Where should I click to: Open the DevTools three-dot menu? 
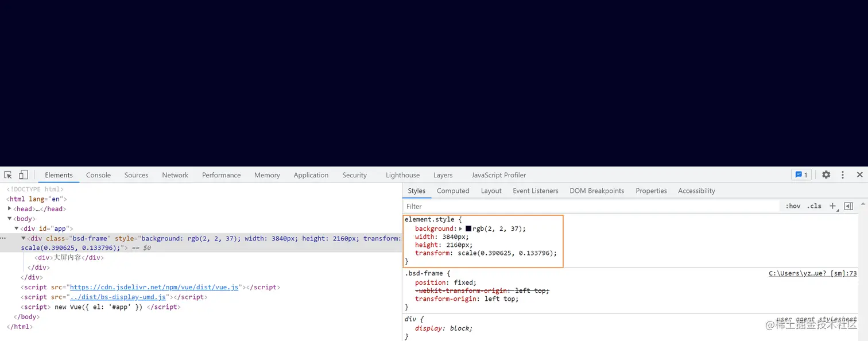point(843,175)
